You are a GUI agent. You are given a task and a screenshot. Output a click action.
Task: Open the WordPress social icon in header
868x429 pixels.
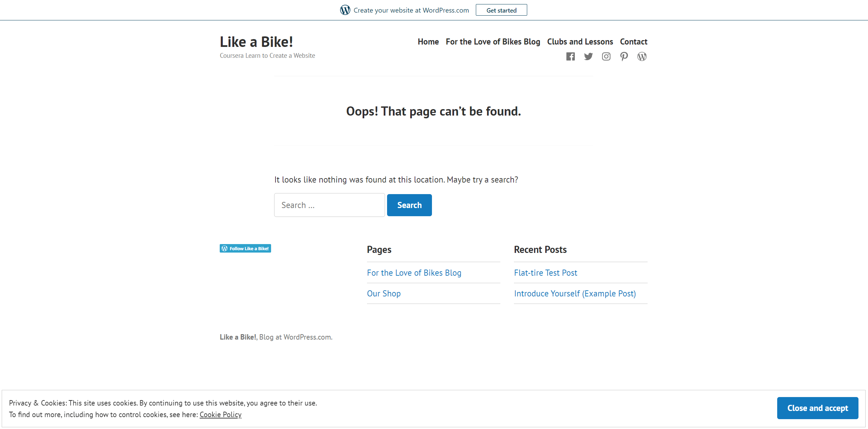pyautogui.click(x=642, y=56)
